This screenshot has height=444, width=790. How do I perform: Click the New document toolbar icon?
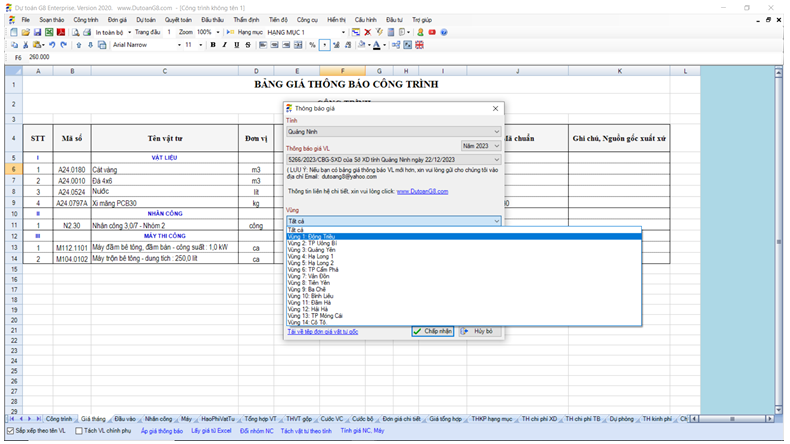tap(14, 32)
